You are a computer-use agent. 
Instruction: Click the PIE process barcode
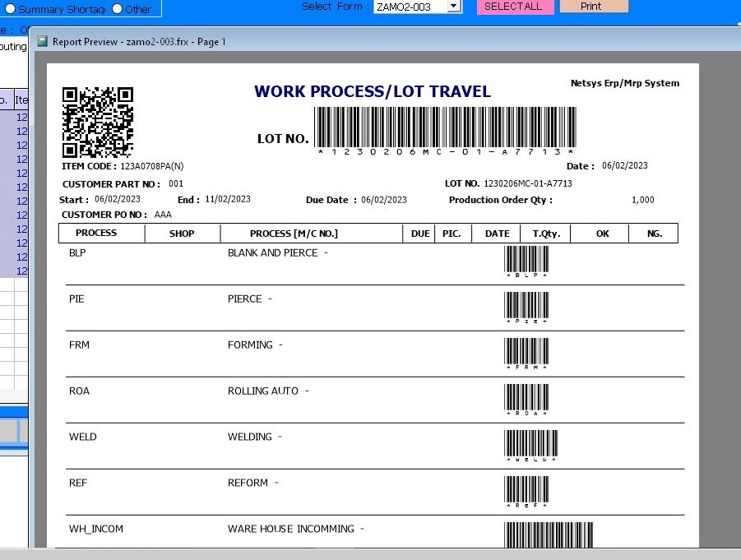[x=526, y=306]
